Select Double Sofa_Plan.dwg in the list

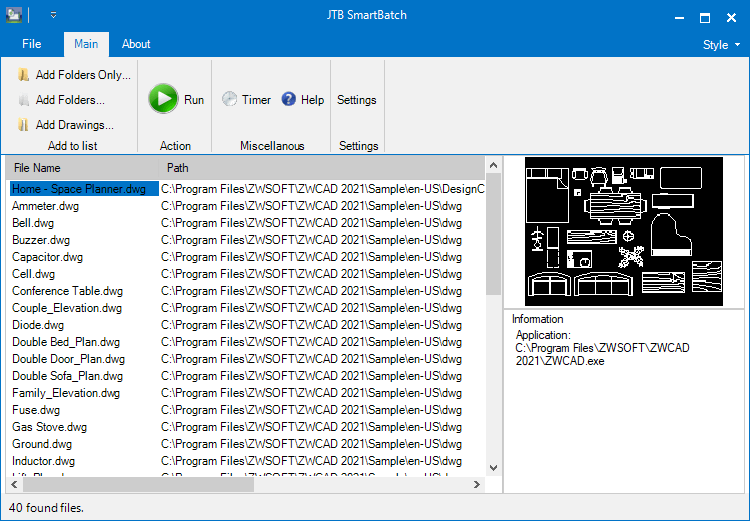click(67, 376)
